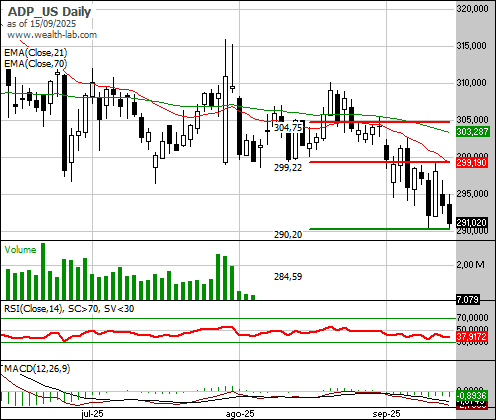Click the sep-25 date axis label
Viewport: 496px width, 420px height.
[386, 414]
